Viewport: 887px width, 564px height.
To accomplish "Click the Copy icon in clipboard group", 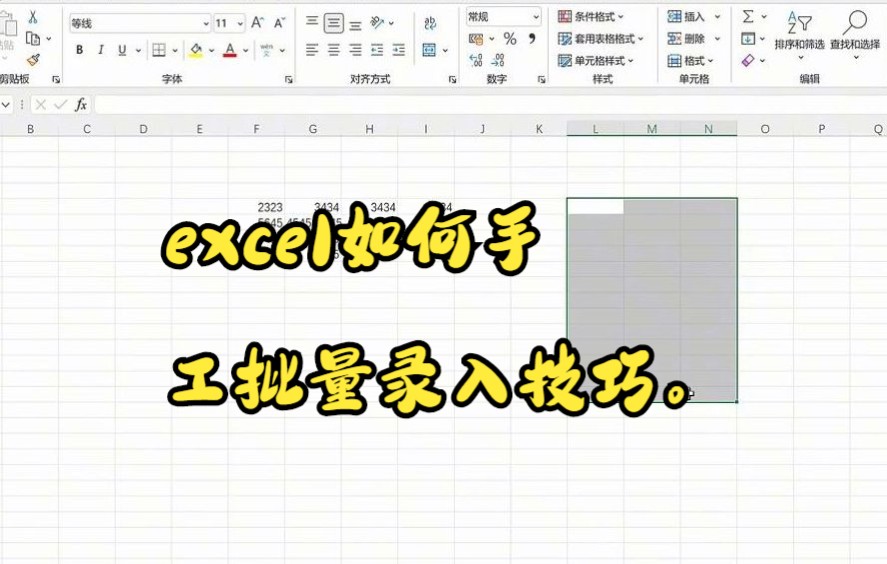I will pyautogui.click(x=33, y=38).
